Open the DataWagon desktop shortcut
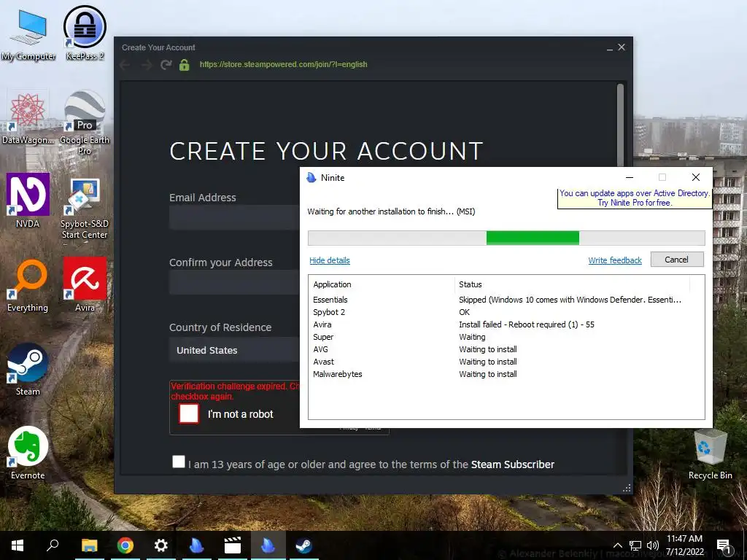 (28, 118)
